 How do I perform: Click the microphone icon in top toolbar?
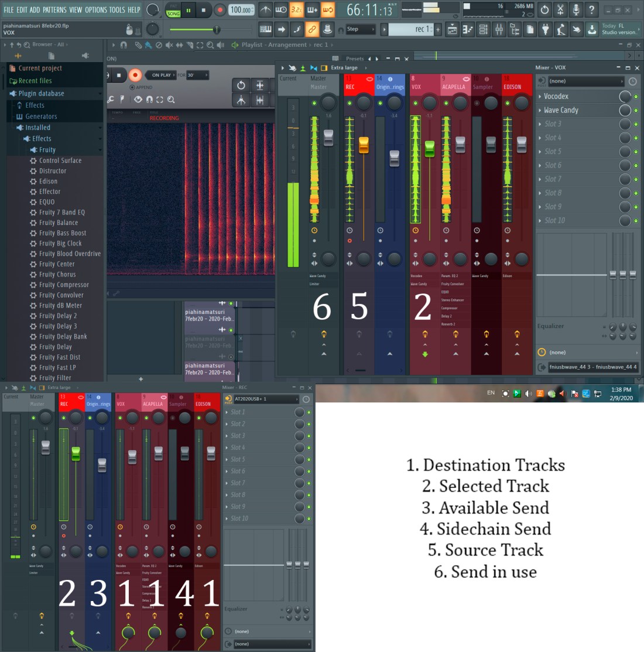point(576,9)
